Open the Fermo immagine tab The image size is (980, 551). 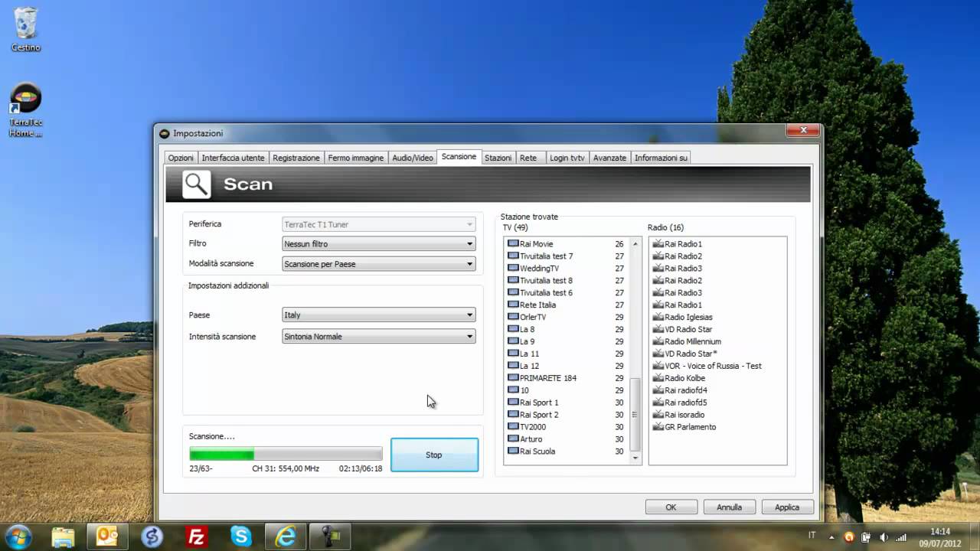356,158
